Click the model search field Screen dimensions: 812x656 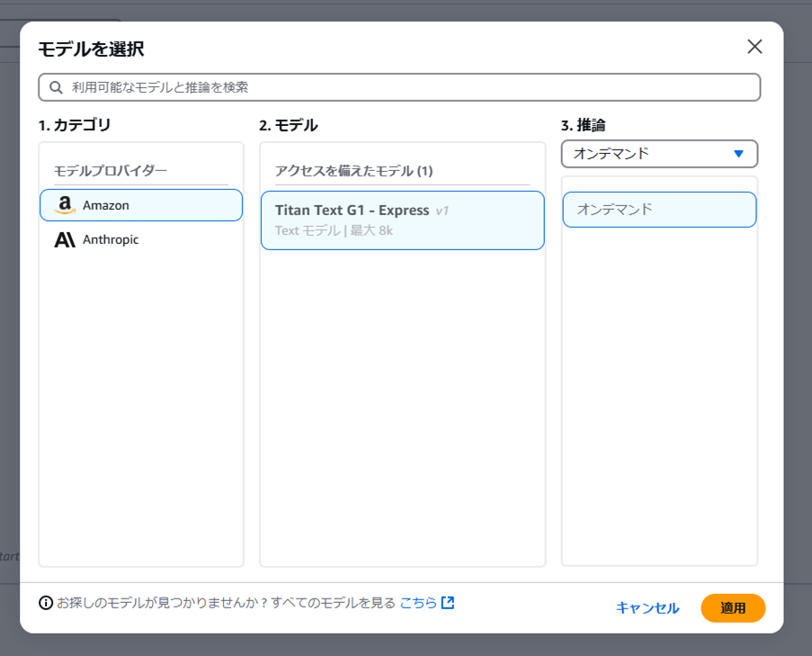pyautogui.click(x=399, y=87)
